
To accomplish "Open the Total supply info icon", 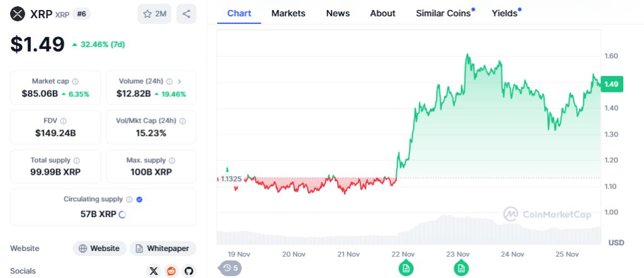I will pyautogui.click(x=77, y=160).
